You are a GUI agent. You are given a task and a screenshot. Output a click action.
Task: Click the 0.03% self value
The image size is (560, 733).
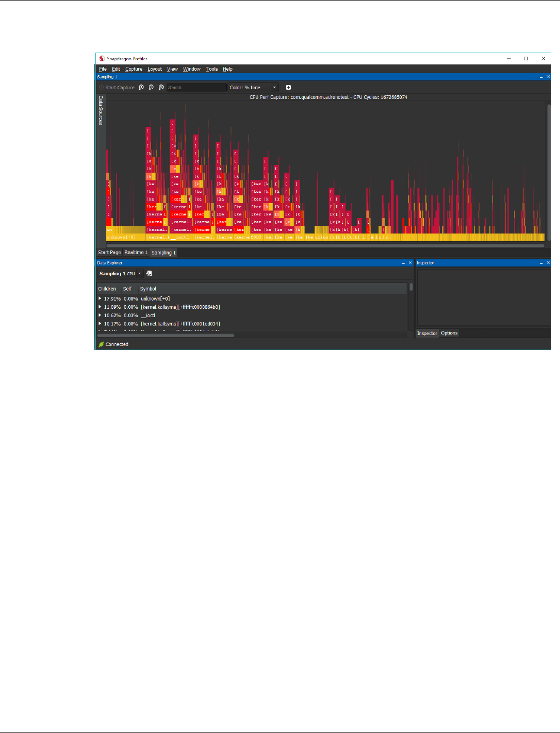click(x=131, y=315)
